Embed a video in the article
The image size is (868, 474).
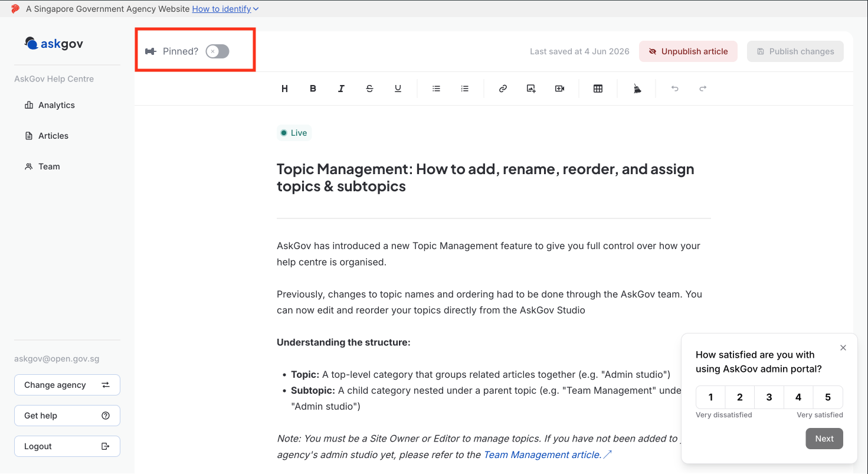(559, 89)
